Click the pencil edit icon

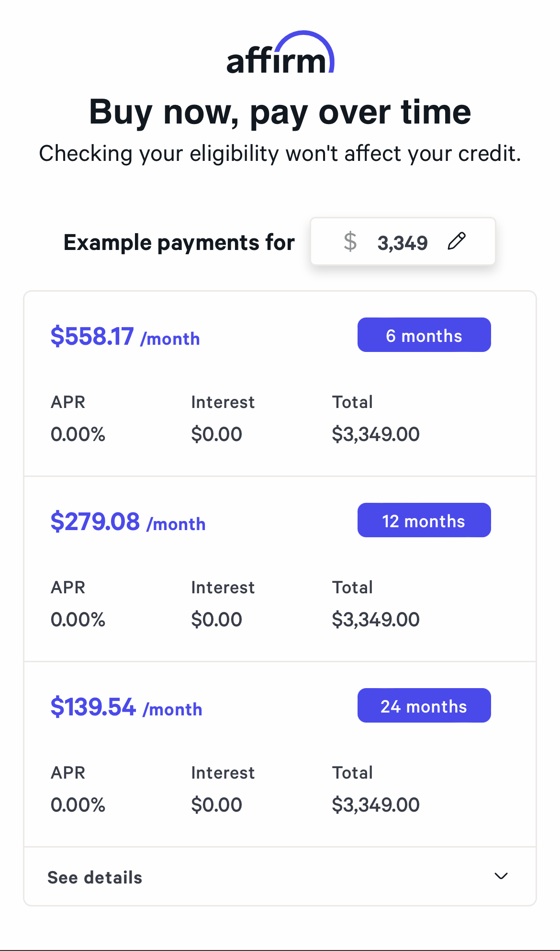coord(456,241)
